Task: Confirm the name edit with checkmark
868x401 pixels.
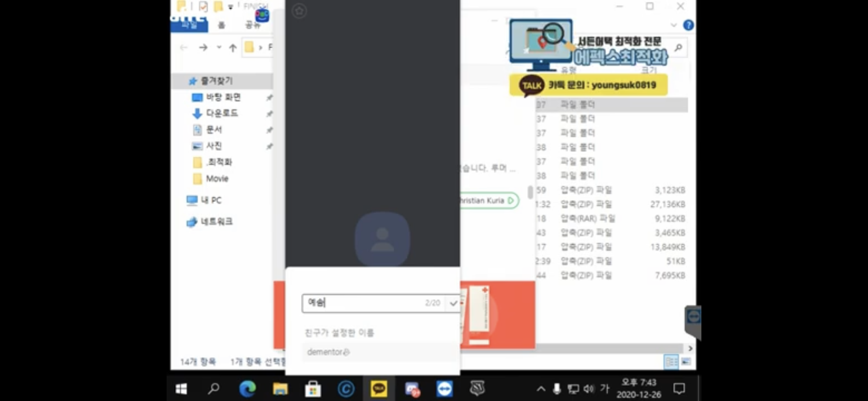Action: pos(453,303)
